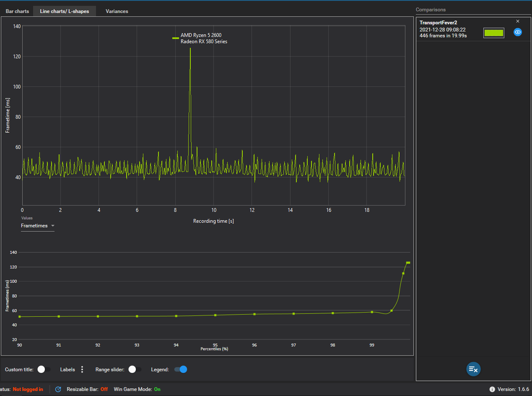Click the Recording time [s] axis label

click(213, 221)
